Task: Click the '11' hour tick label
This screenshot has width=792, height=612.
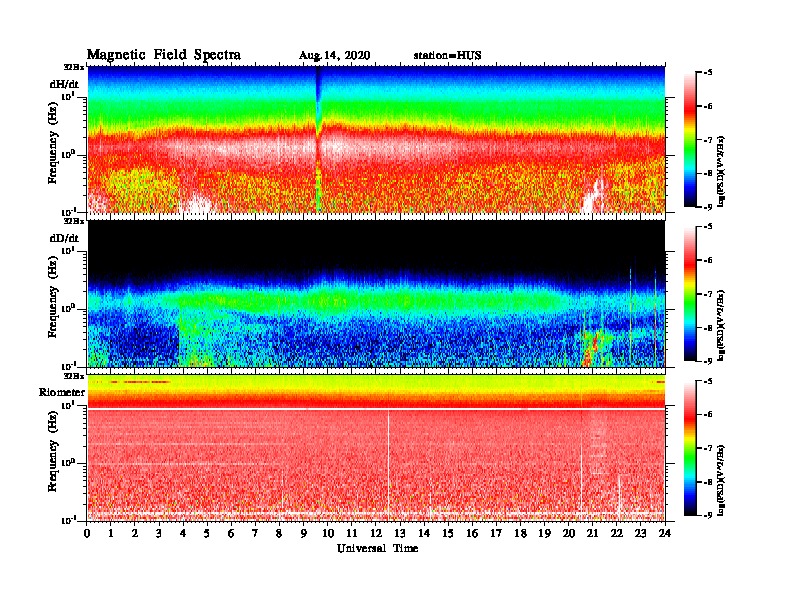Action: pos(352,534)
